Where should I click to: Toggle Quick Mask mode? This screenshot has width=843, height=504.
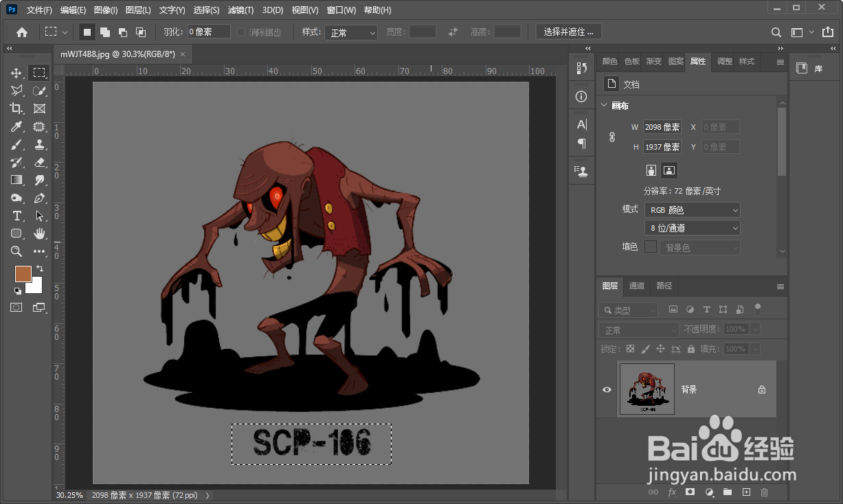(16, 308)
